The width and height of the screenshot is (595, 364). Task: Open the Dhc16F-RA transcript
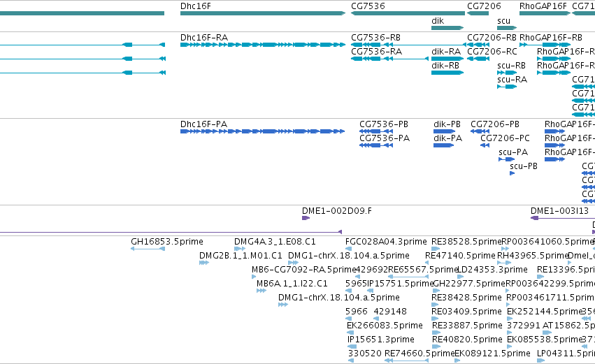[x=263, y=45]
